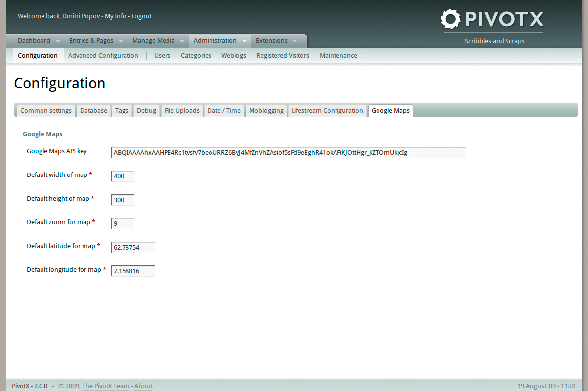Switch to the Common settings tab
This screenshot has height=391, width=588.
pos(46,110)
